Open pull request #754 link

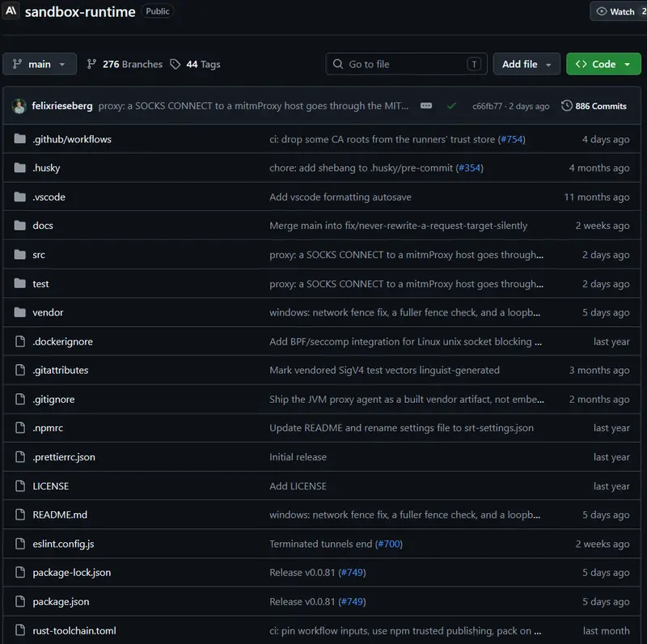pos(512,139)
